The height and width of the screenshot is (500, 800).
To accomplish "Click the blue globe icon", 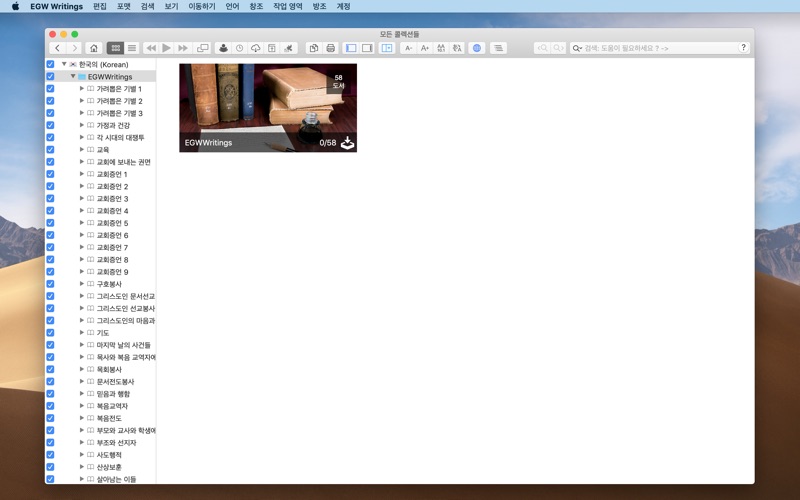I will pyautogui.click(x=477, y=48).
